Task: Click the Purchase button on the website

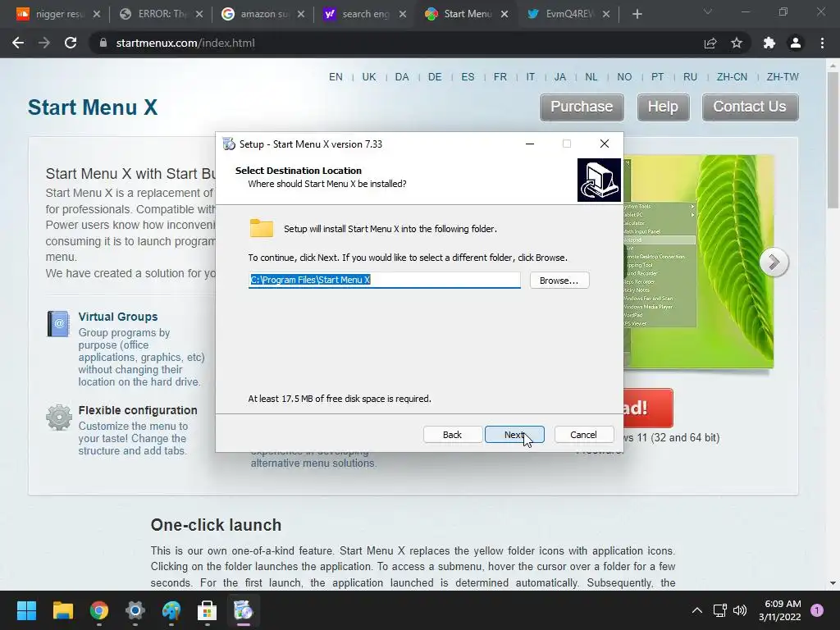Action: 582,107
